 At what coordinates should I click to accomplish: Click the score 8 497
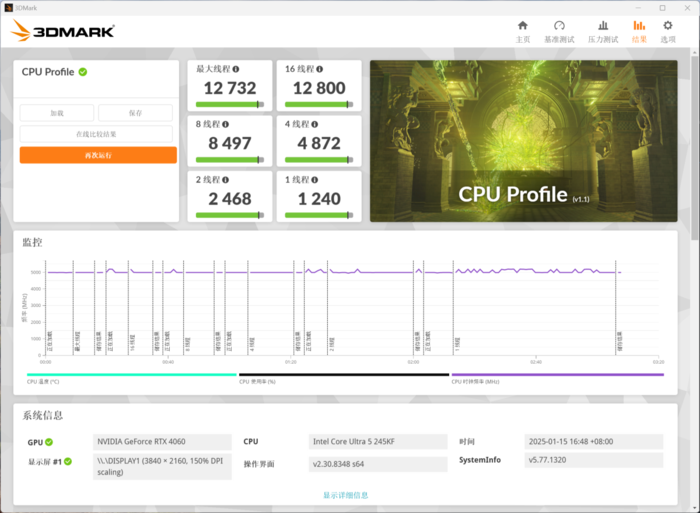tap(230, 143)
